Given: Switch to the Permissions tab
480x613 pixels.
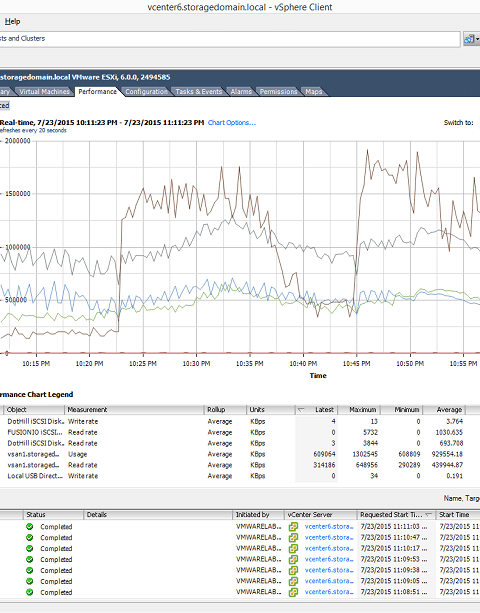Looking at the screenshot, I should (278, 91).
